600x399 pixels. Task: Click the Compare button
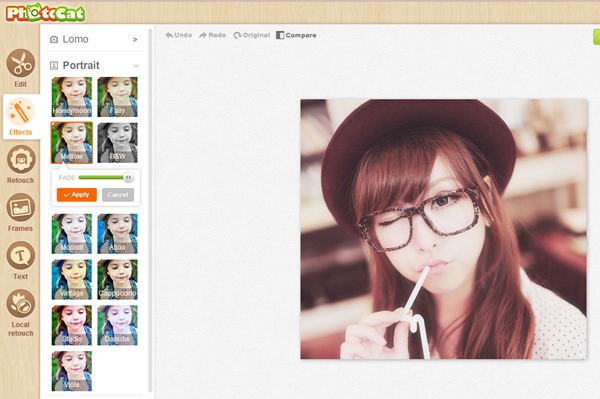point(296,35)
